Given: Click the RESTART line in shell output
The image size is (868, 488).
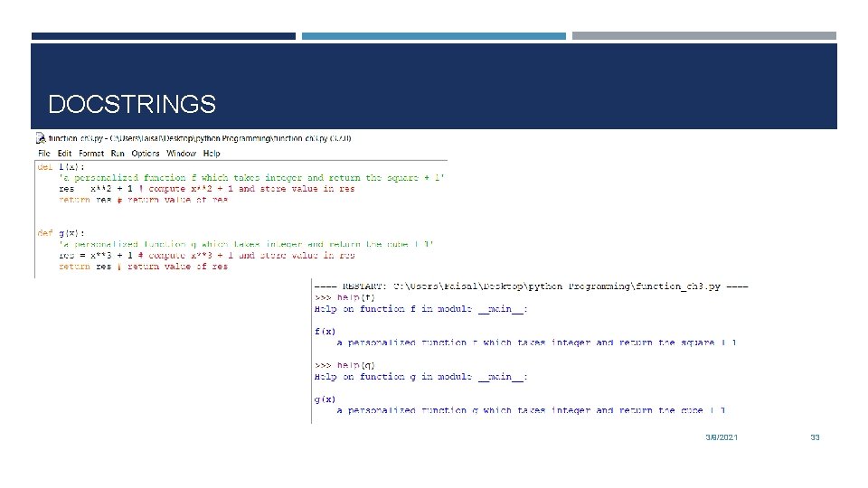Looking at the screenshot, I should click(x=531, y=286).
